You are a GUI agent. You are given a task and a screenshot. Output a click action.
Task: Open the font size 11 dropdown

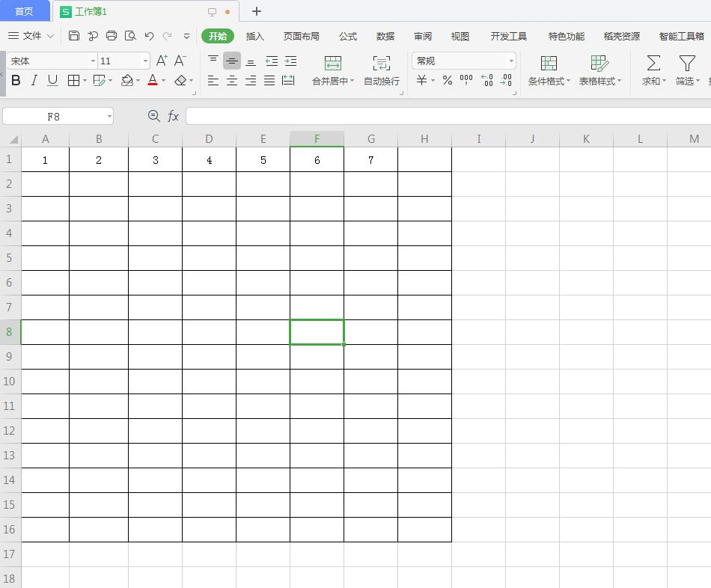coord(145,61)
